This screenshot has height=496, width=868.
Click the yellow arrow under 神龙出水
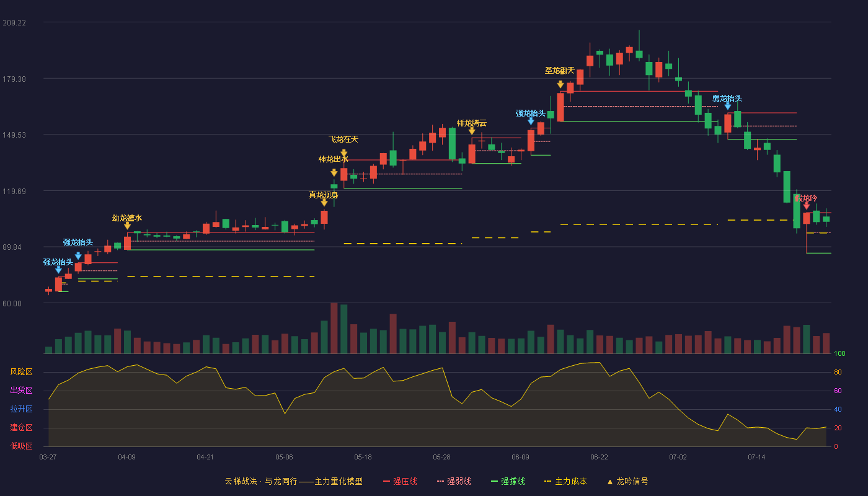[x=334, y=173]
